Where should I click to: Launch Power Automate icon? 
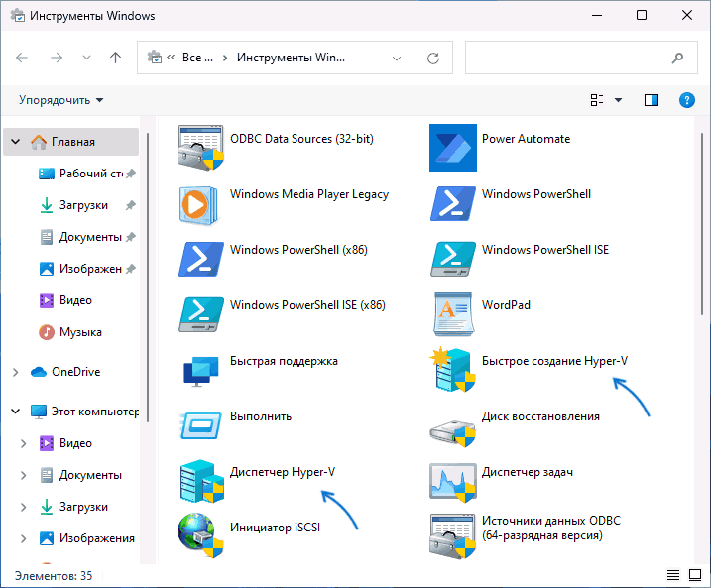[x=453, y=148]
